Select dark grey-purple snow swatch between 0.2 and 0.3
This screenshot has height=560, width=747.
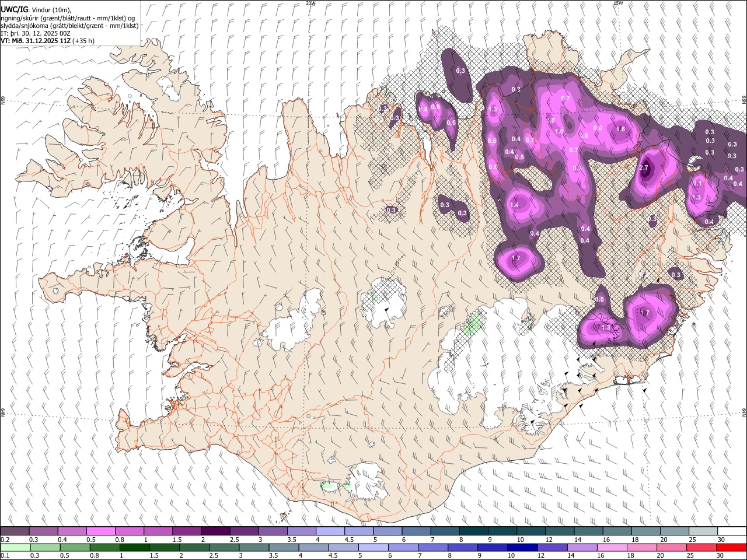click(x=15, y=531)
